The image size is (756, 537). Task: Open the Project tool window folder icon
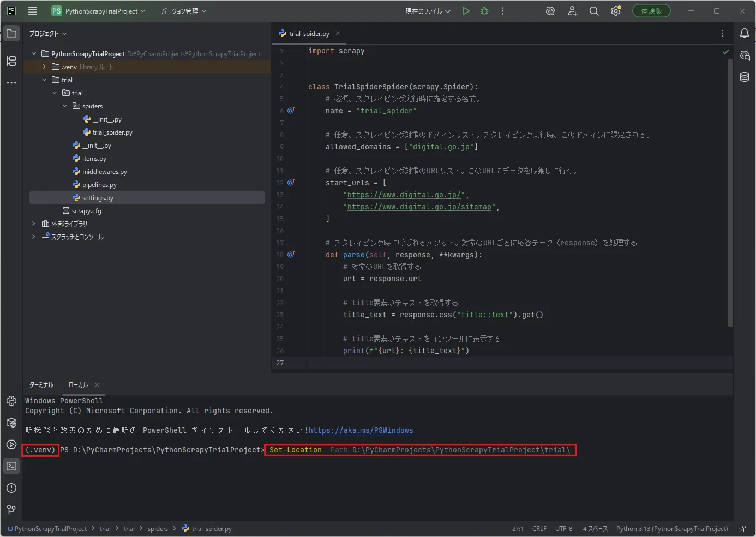[x=11, y=33]
